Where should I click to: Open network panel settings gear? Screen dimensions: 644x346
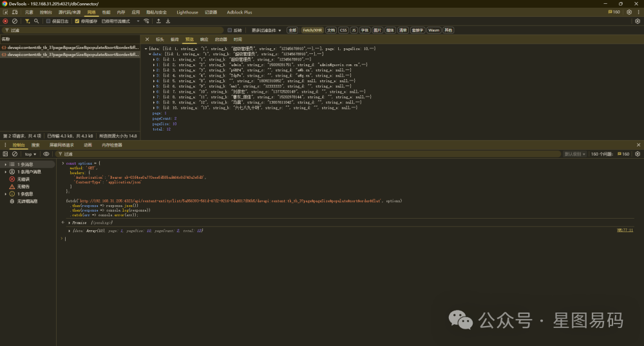click(x=638, y=21)
